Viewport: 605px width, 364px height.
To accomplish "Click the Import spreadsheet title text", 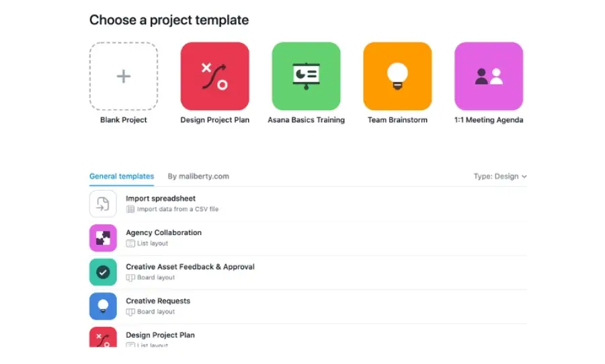I will [161, 199].
